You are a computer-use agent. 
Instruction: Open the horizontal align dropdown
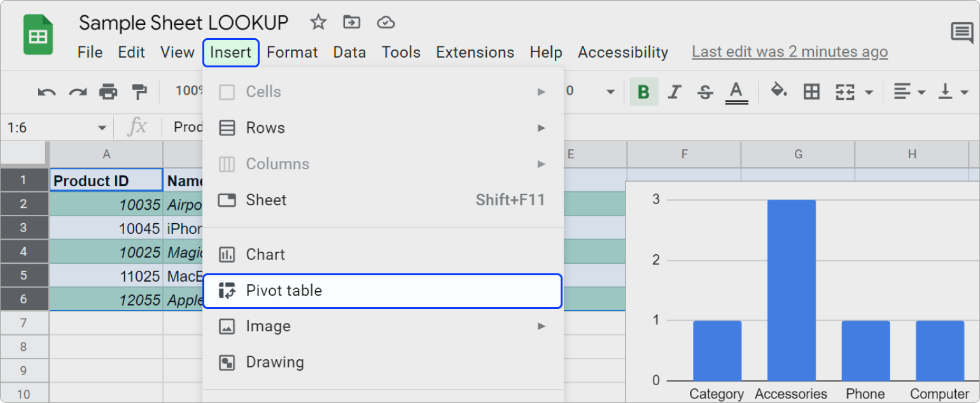click(909, 92)
